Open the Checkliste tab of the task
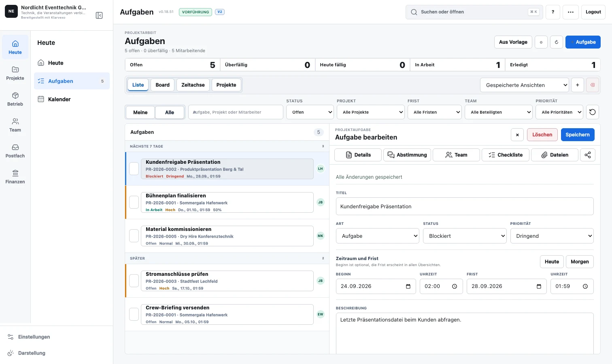Image resolution: width=612 pixels, height=364 pixels. coord(506,155)
